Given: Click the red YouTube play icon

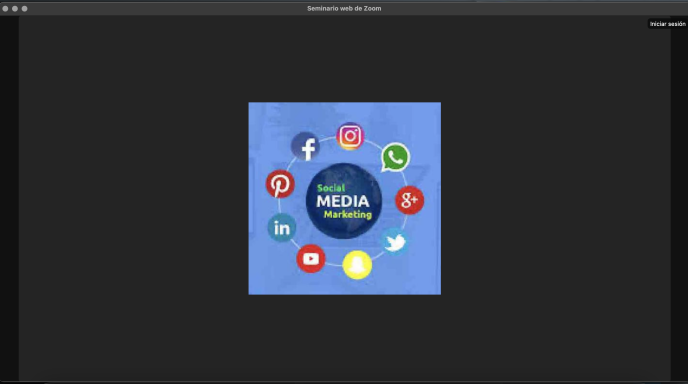Looking at the screenshot, I should point(311,258).
